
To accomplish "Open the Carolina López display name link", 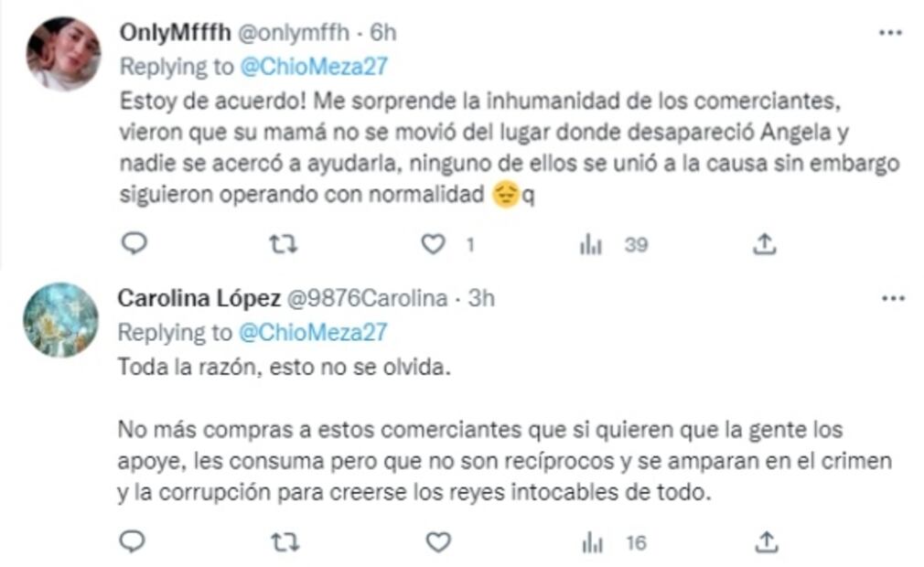I will [199, 299].
